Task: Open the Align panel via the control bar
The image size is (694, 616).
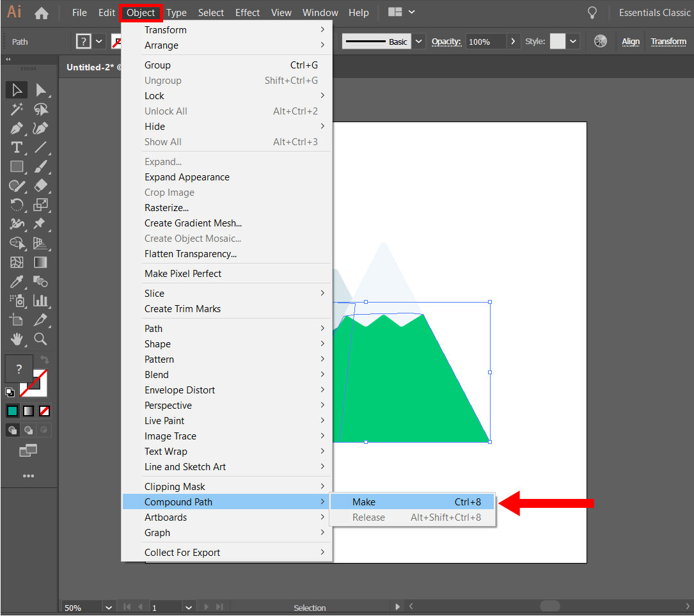Action: coord(630,41)
